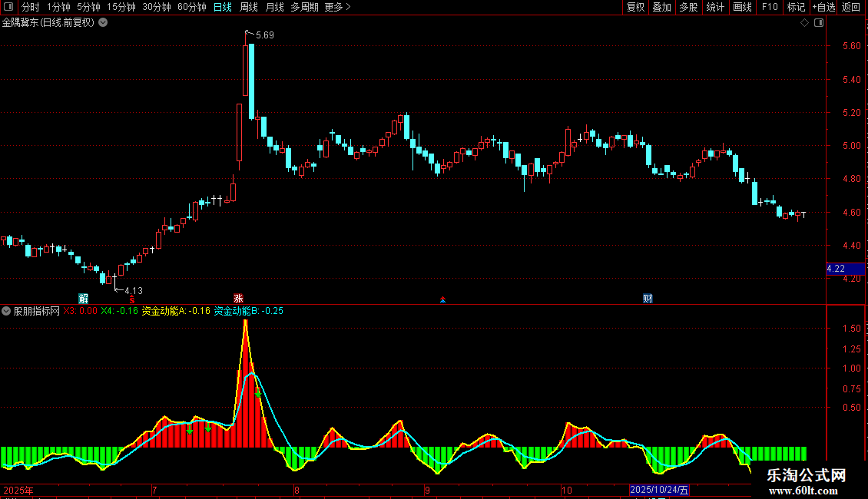Click the 叠加 overlay button
Image resolution: width=868 pixels, height=499 pixels.
point(662,7)
